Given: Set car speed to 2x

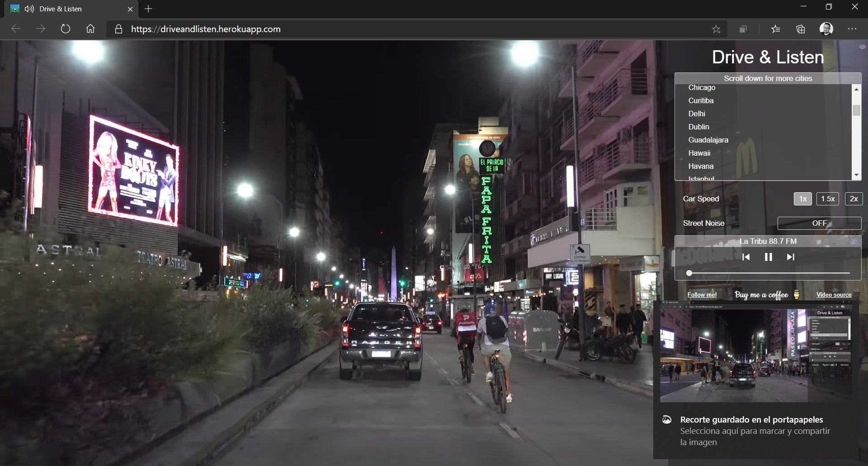Looking at the screenshot, I should tap(854, 199).
